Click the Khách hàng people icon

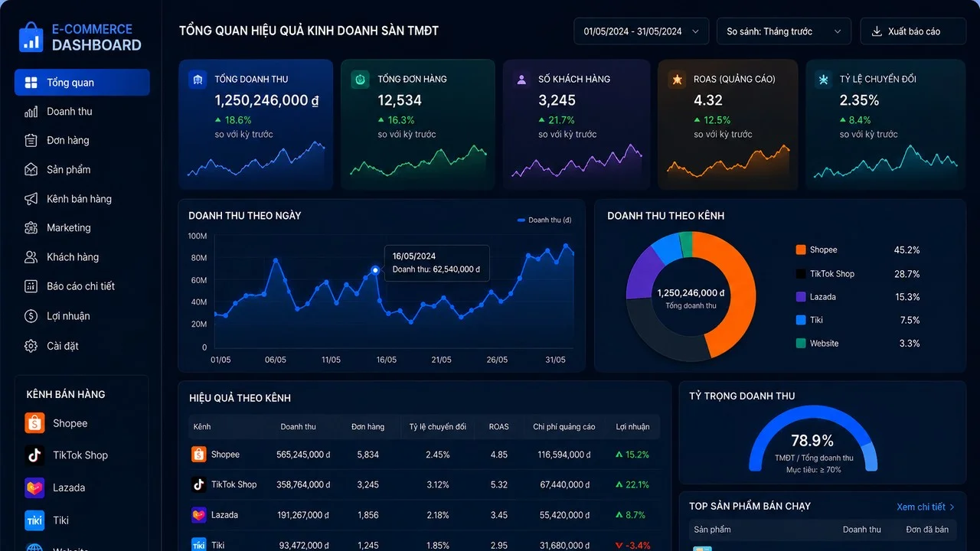pos(31,257)
